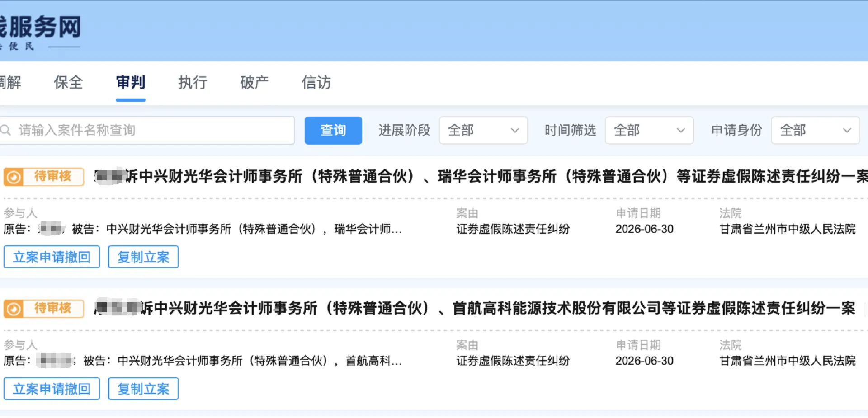Viewport: 868px width, 418px height.
Task: Click the 首航高科 case's participants line ending 首航高科…
Action: (203, 361)
